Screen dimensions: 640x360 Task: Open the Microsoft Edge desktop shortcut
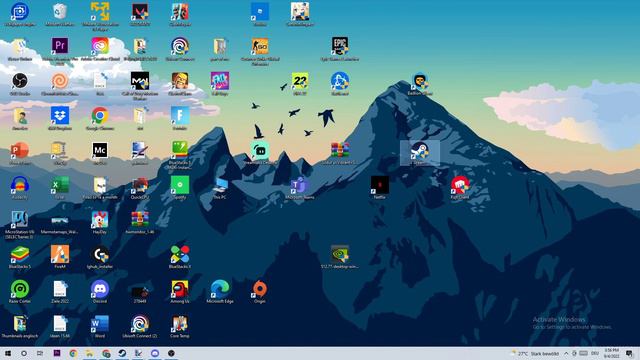coord(220,289)
